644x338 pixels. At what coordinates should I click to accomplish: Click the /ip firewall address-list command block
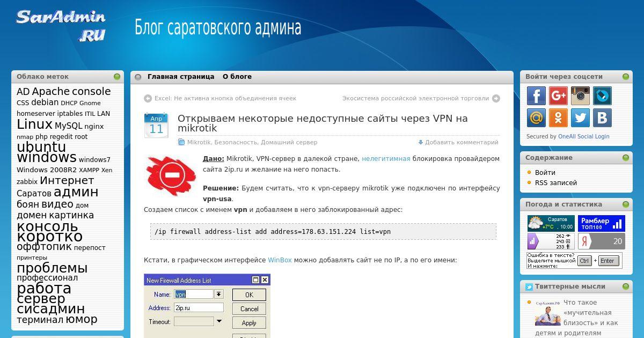(323, 232)
